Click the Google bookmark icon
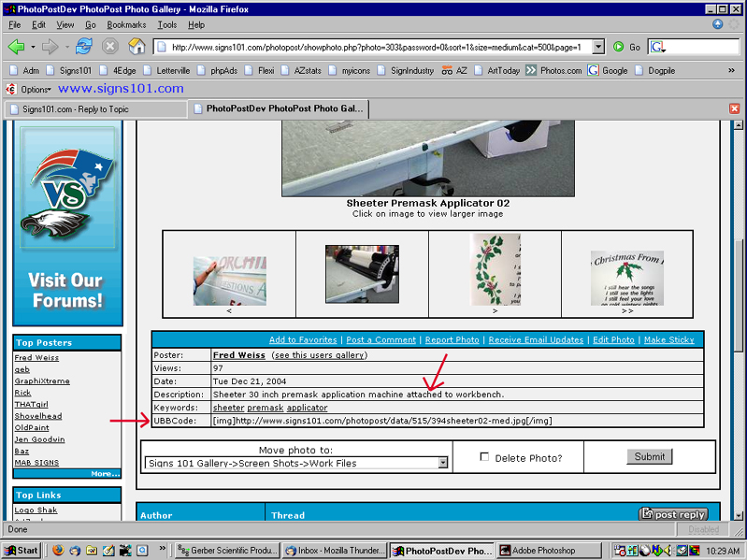This screenshot has width=747, height=560. pos(593,70)
